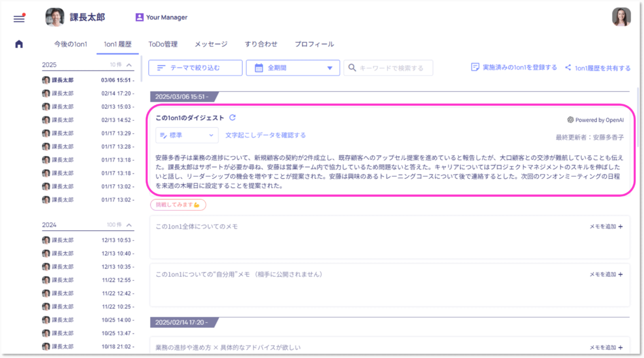Add memo to 業務の進捗や進め方 section
The width and height of the screenshot is (644, 358).
606,347
